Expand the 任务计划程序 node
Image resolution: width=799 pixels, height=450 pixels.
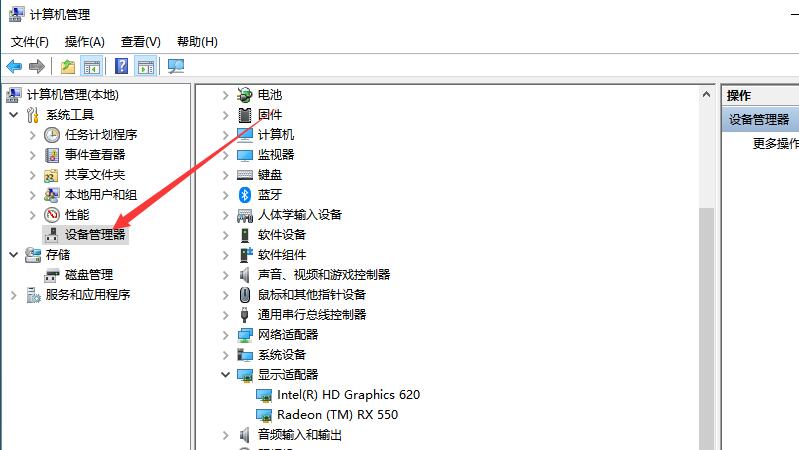(32, 135)
